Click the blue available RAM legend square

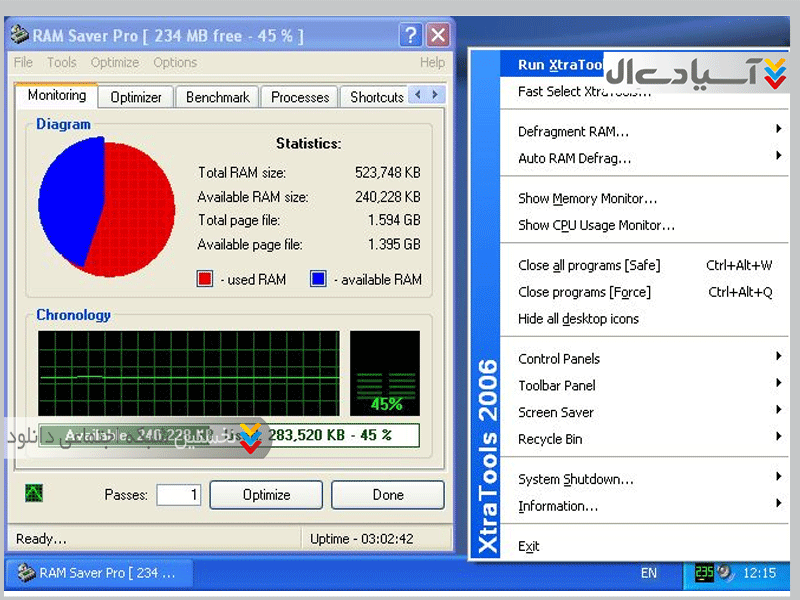(318, 279)
